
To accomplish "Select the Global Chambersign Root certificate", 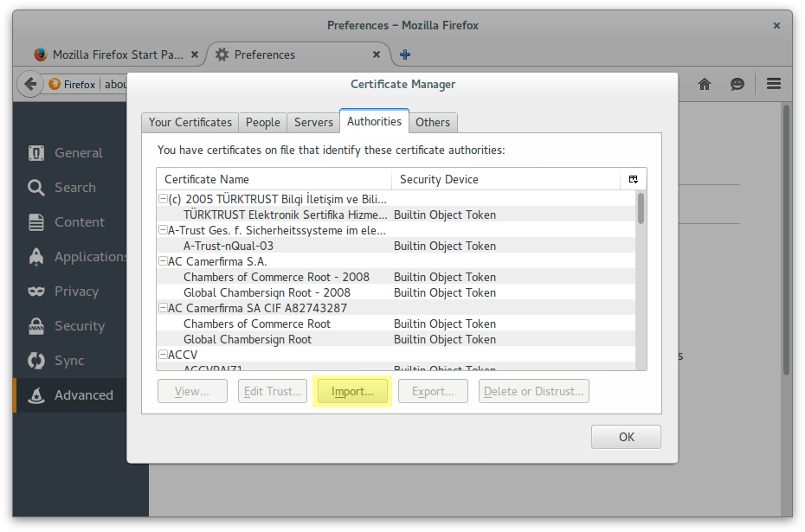I will [396, 339].
